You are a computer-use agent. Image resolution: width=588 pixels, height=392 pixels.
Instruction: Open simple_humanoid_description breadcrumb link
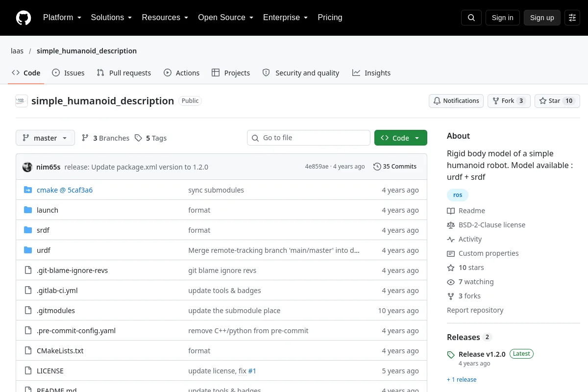[87, 51]
